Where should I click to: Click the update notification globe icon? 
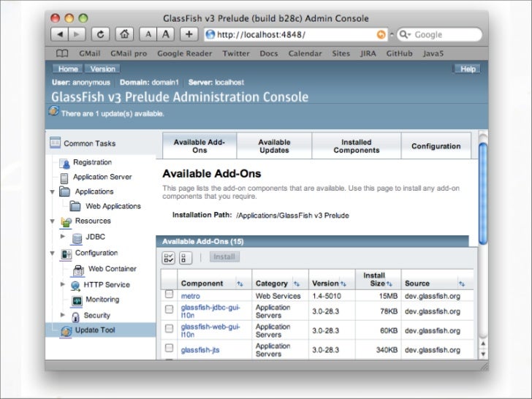[x=53, y=111]
